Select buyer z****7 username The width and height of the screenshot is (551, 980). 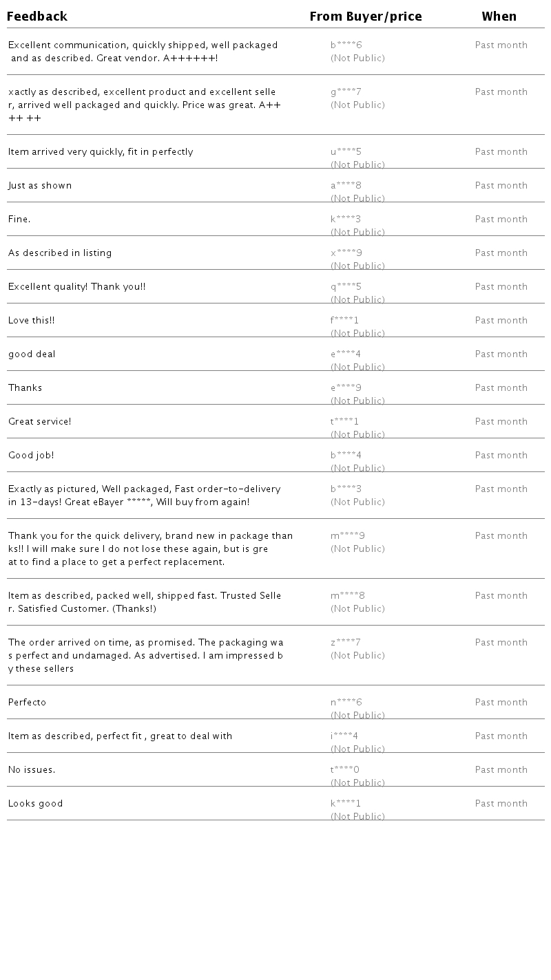345,643
